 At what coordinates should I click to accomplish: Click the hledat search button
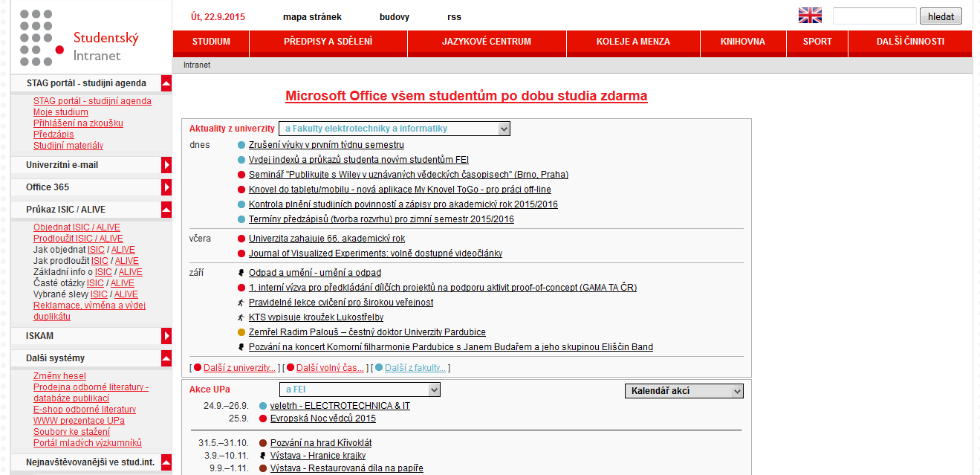coord(941,16)
